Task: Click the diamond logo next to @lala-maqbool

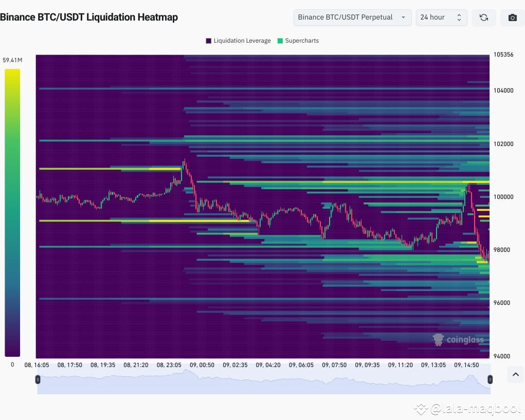Action: [x=421, y=409]
